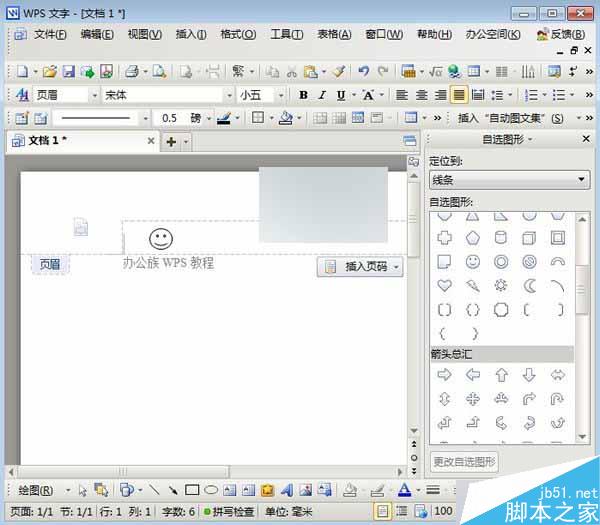Open the 绘图(R) drawing menu dropdown
600x525 pixels.
point(67,490)
